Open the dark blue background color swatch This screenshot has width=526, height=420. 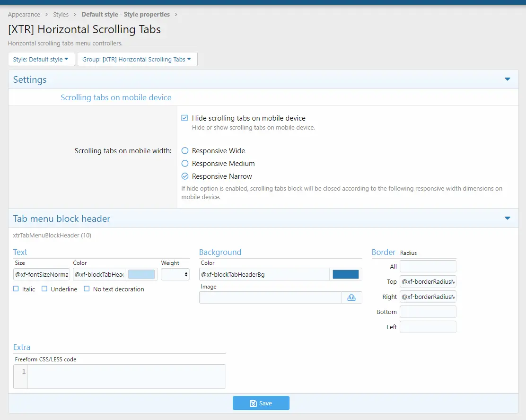(346, 274)
